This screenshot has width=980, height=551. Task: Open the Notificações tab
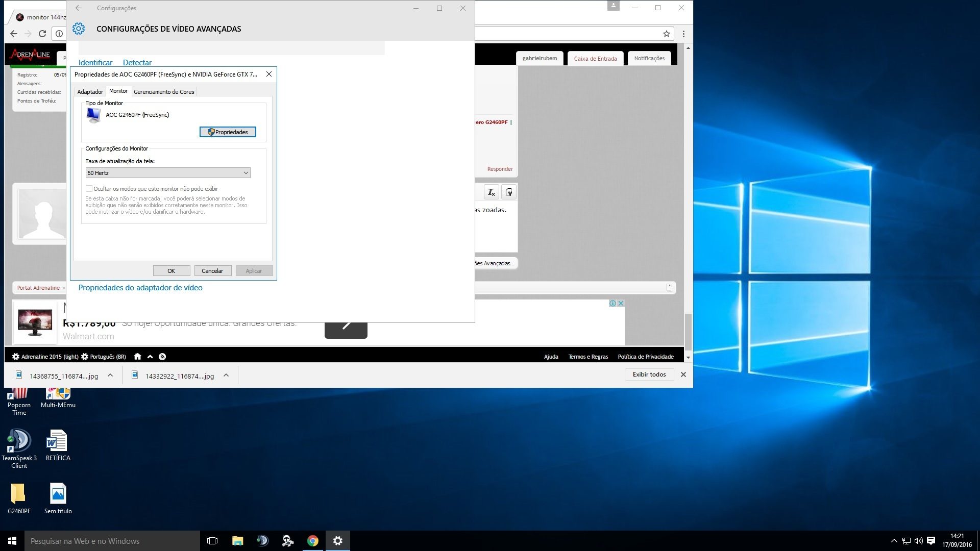pyautogui.click(x=649, y=58)
